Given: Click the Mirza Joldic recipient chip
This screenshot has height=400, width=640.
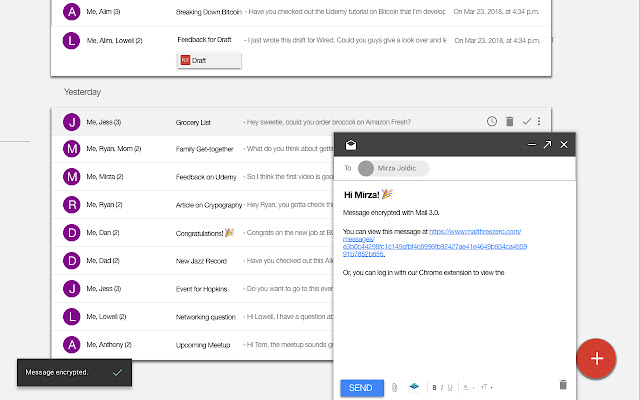Looking at the screenshot, I should (x=394, y=169).
